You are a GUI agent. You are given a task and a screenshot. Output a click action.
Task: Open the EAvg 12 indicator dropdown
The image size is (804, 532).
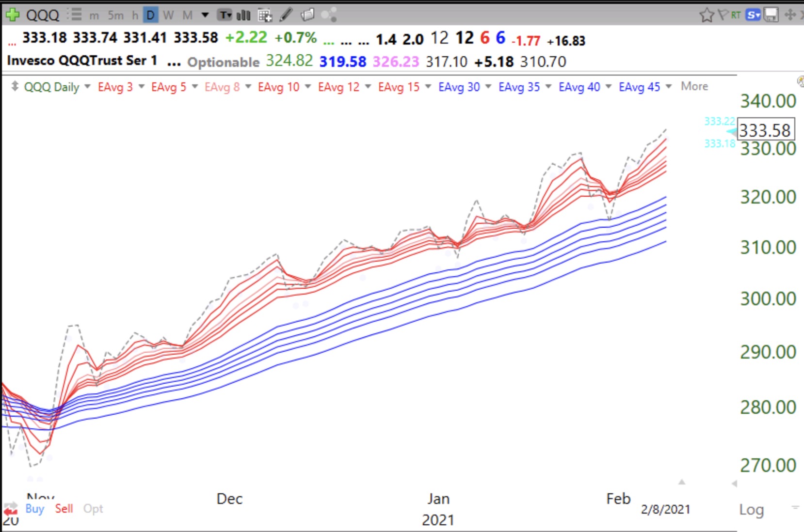pos(368,87)
